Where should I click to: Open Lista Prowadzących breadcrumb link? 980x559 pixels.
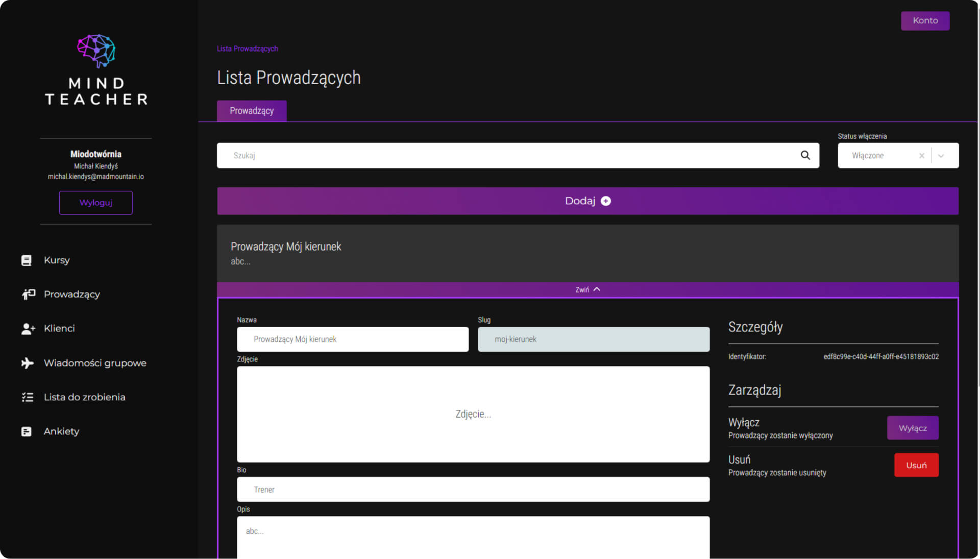pyautogui.click(x=247, y=48)
